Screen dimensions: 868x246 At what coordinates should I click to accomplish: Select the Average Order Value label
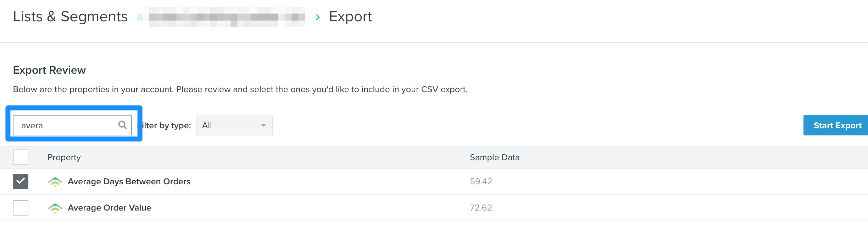click(110, 208)
